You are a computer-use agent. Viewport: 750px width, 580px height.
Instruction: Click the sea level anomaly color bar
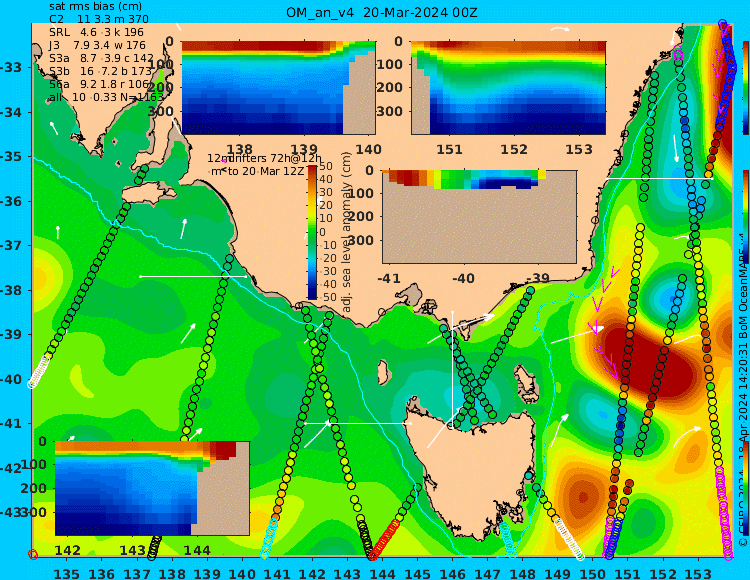coord(312,232)
